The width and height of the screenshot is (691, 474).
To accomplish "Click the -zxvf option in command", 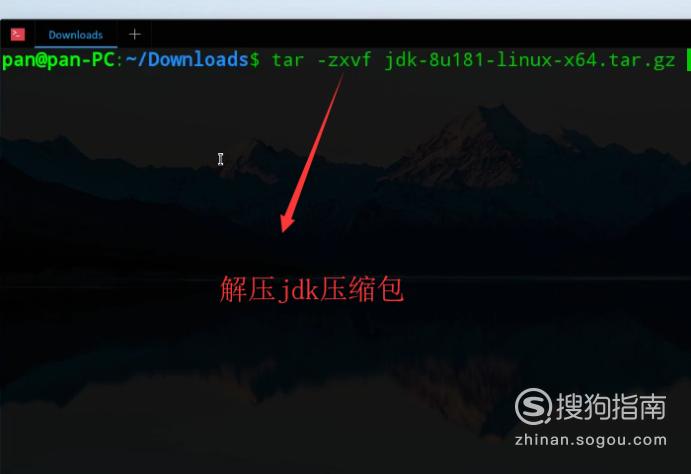I will click(345, 60).
